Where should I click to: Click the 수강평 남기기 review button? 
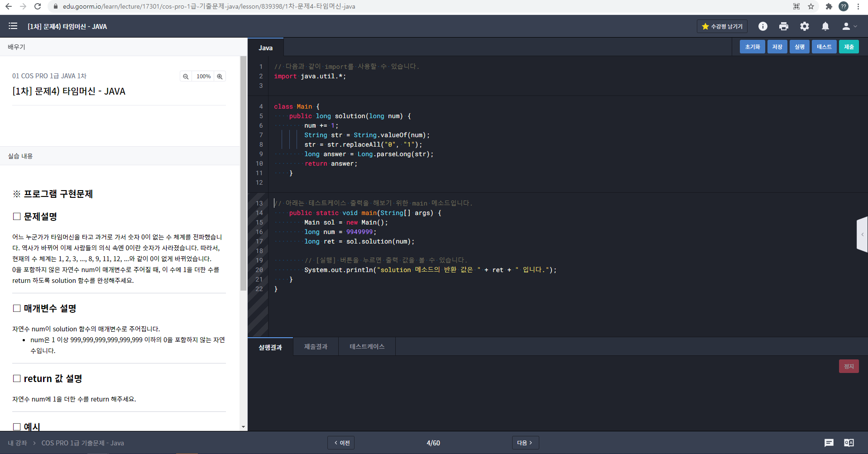point(722,26)
